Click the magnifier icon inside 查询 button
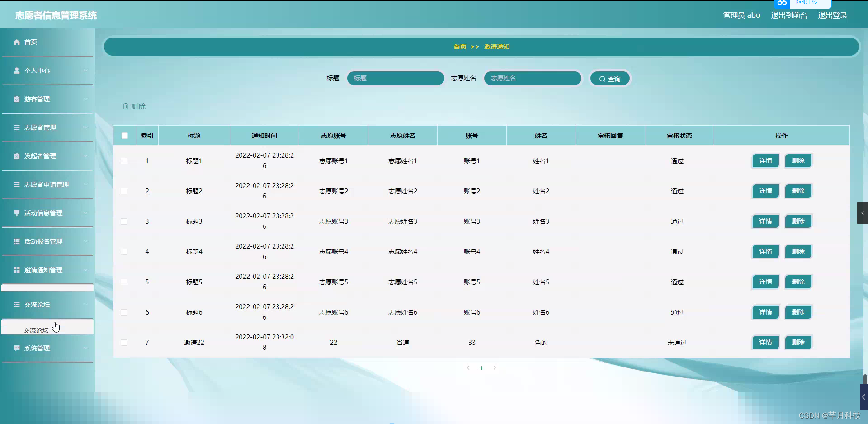Image resolution: width=868 pixels, height=424 pixels. point(601,79)
